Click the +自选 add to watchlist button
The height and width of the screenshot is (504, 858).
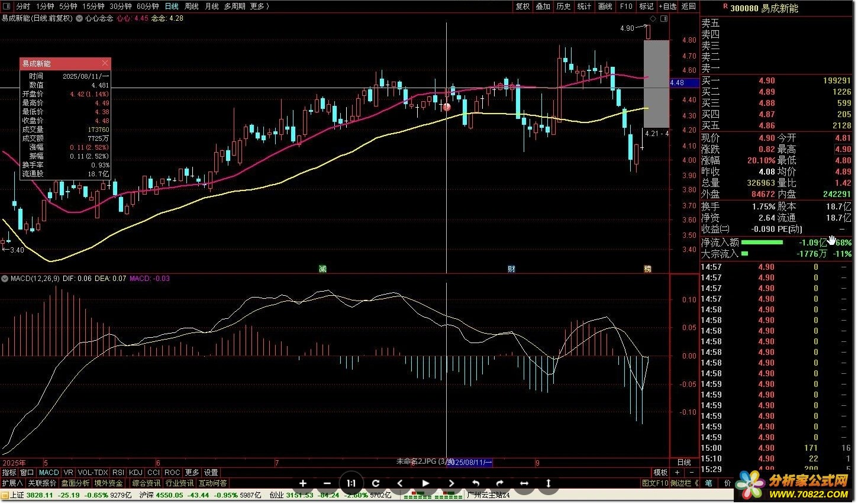pos(667,7)
